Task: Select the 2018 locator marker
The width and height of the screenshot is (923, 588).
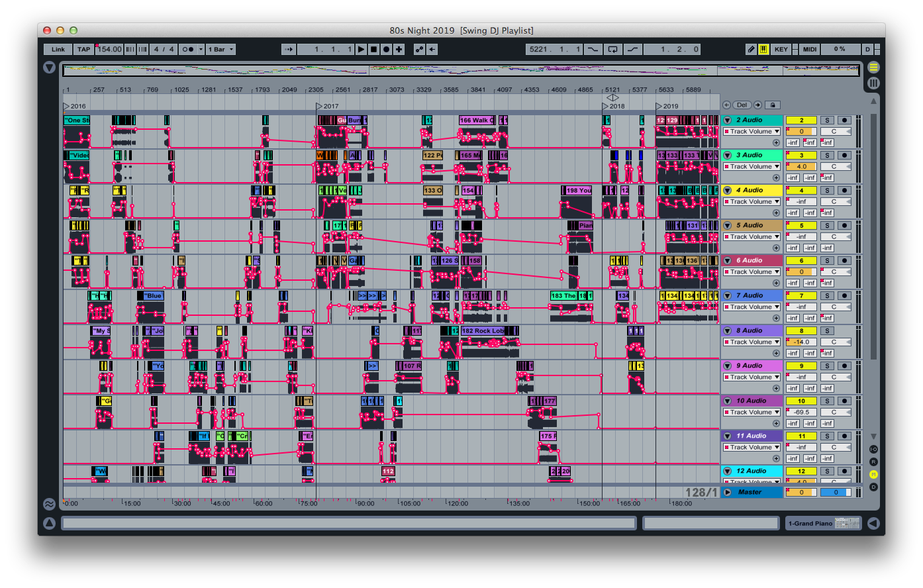Action: click(x=613, y=106)
